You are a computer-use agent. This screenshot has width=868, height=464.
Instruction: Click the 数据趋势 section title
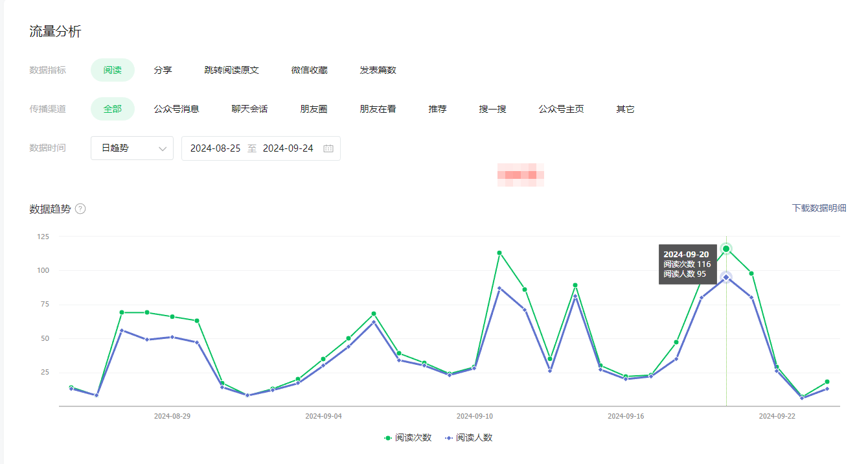50,209
